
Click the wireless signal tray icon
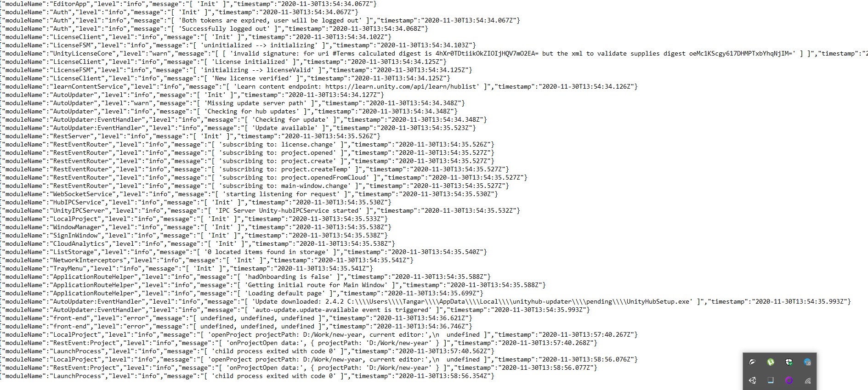pos(807,380)
